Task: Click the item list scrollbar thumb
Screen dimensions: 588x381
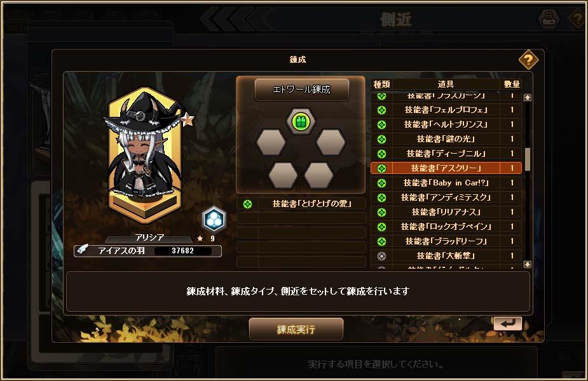Action: tap(528, 159)
